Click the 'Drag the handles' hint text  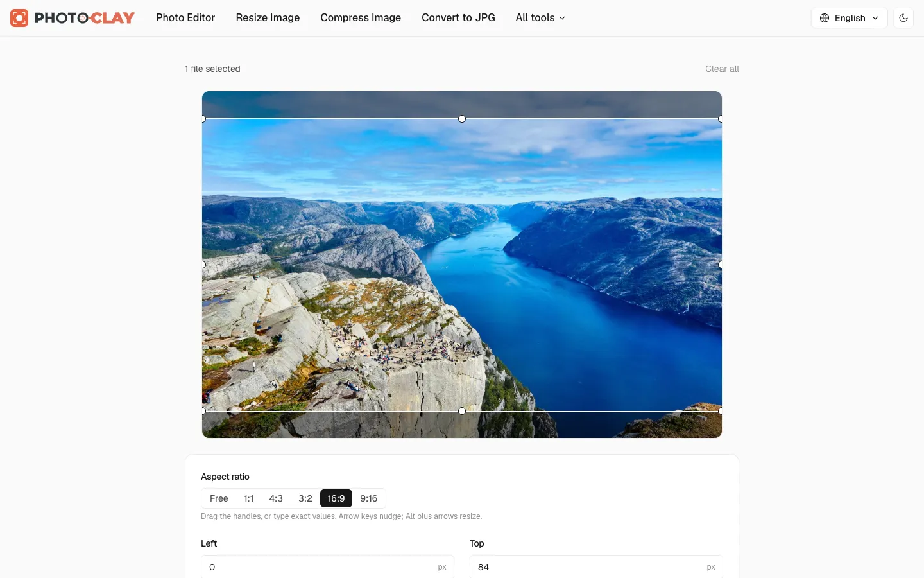[x=341, y=516]
